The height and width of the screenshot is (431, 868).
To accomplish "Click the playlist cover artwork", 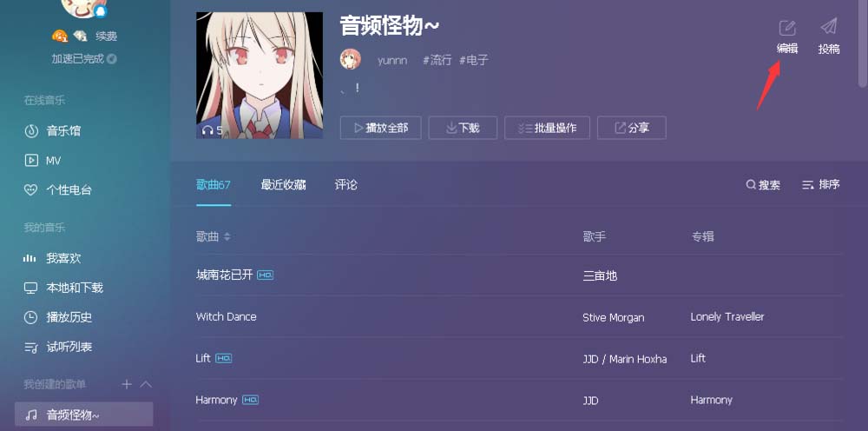I will coord(259,76).
